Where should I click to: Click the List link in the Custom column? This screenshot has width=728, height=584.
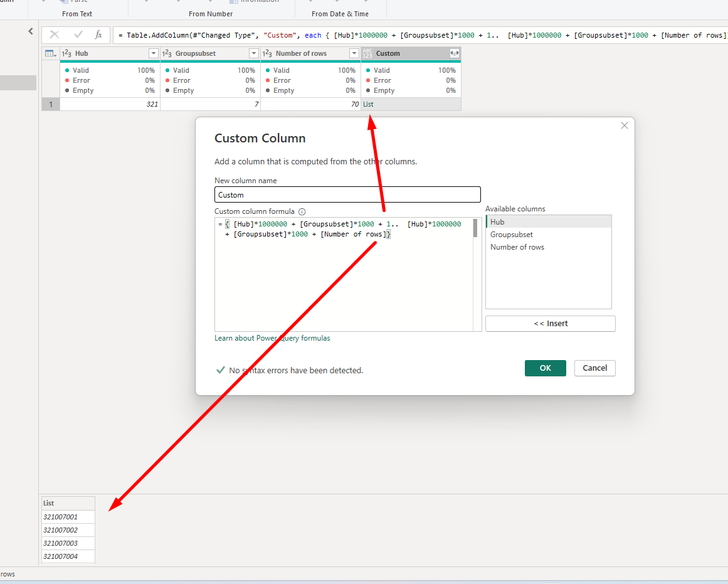(368, 104)
